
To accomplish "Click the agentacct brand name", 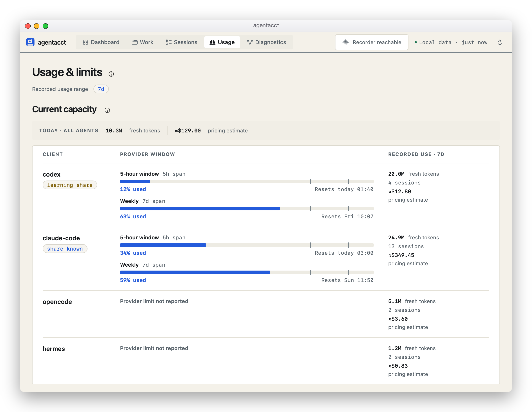I will coord(52,42).
